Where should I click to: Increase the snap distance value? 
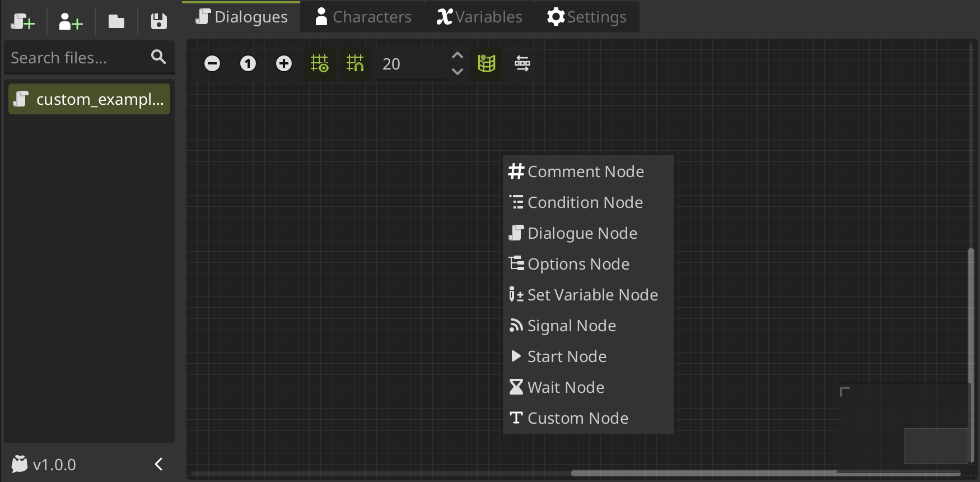(x=458, y=55)
